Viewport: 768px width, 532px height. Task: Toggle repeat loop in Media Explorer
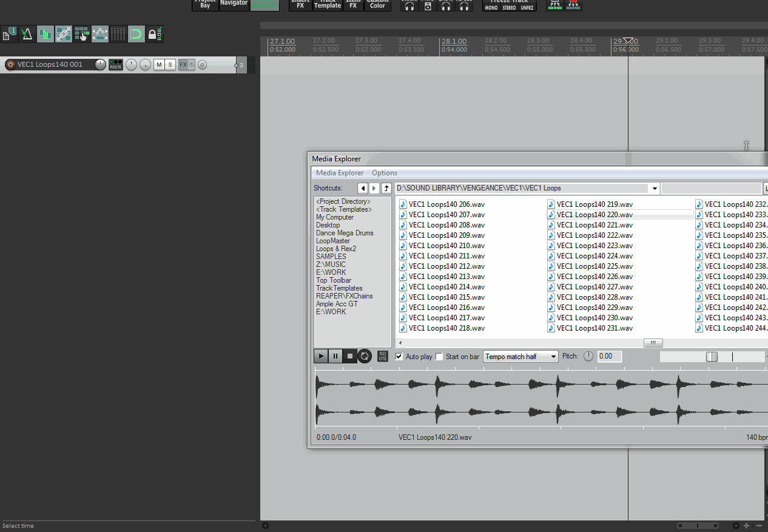coord(364,356)
